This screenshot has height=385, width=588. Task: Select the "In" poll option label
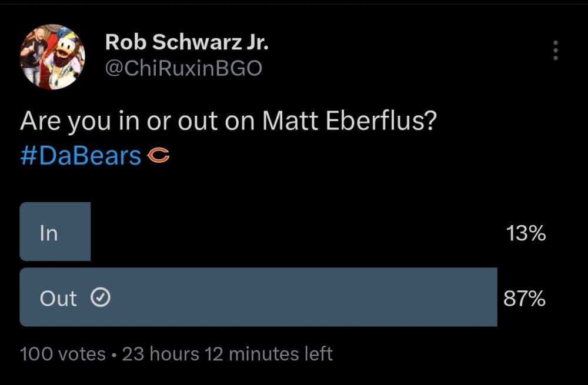click(48, 233)
